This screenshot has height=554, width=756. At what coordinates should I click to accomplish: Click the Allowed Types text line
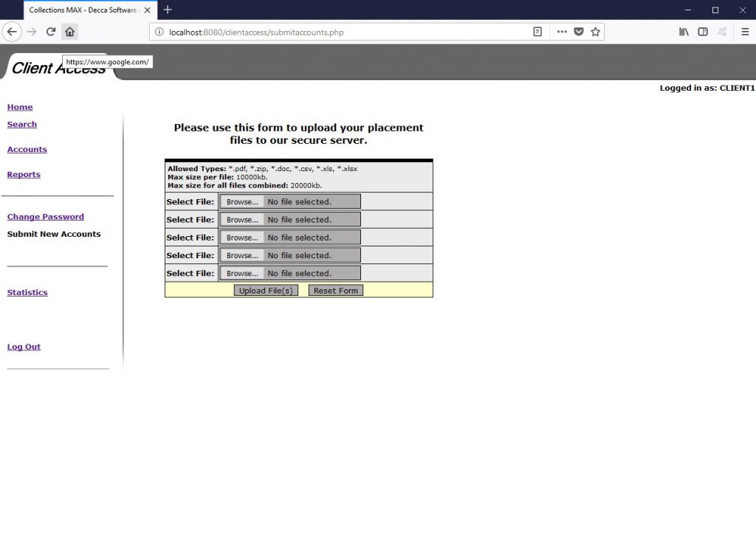(x=262, y=169)
